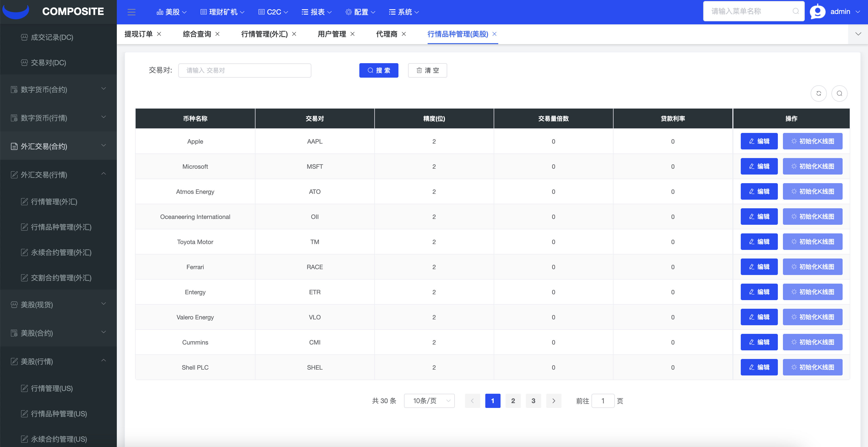Screen dimensions: 868x447
Task: Click the 搜索 search button
Action: tap(379, 70)
